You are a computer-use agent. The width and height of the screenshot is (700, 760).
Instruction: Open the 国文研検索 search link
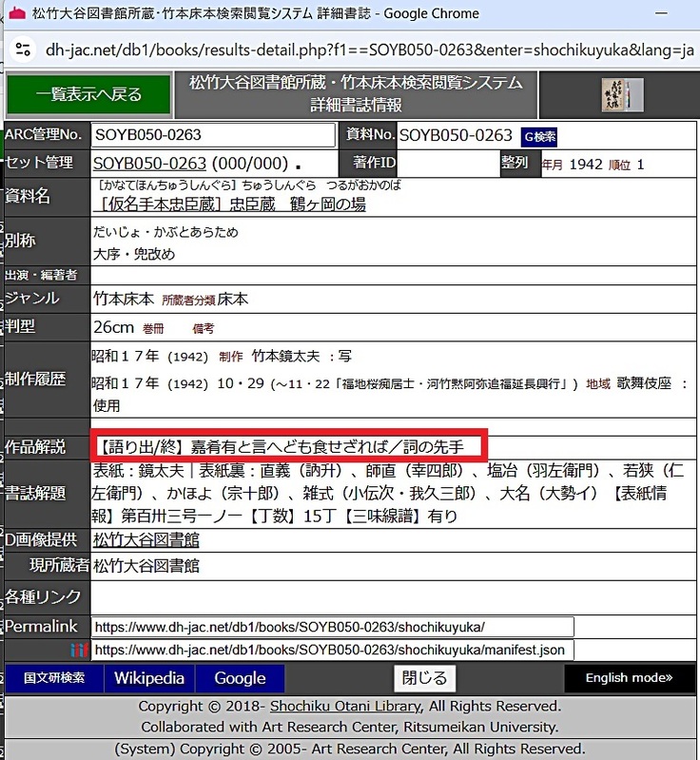(x=54, y=678)
